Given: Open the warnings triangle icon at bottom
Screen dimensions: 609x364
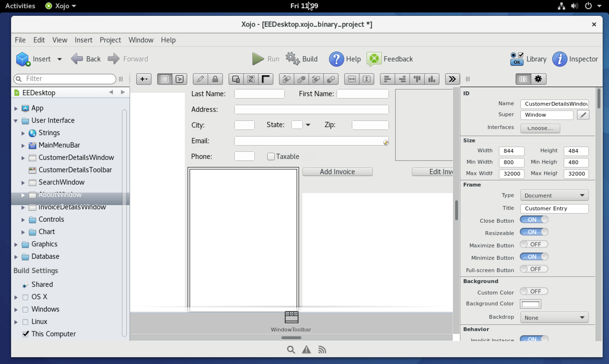Looking at the screenshot, I should (307, 350).
